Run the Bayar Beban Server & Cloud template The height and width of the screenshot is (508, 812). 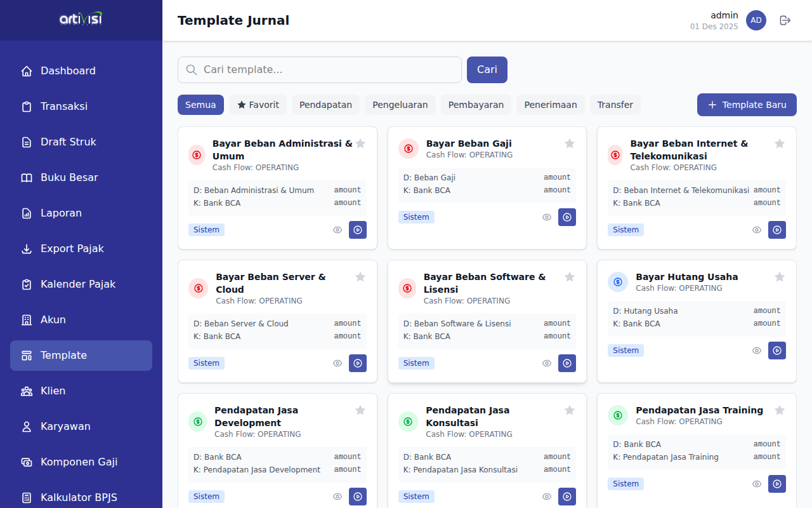tap(358, 363)
